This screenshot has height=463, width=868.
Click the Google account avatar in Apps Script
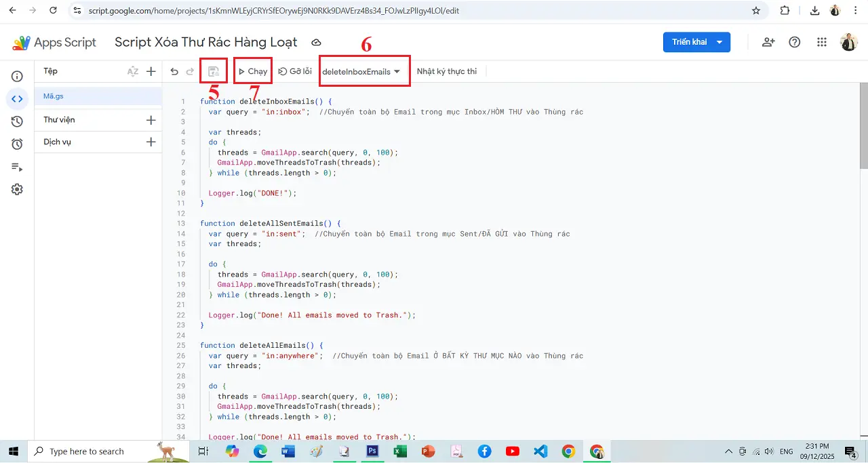(x=849, y=42)
